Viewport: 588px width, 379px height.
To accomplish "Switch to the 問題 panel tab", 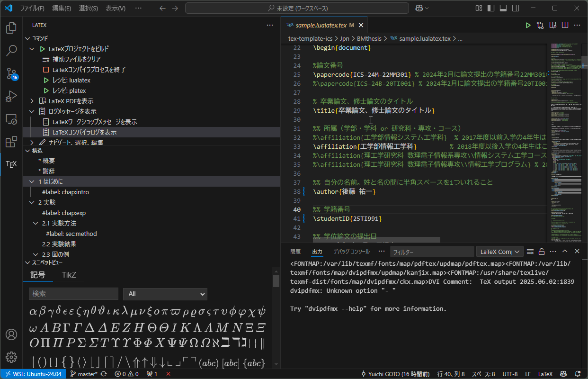I will pyautogui.click(x=295, y=252).
